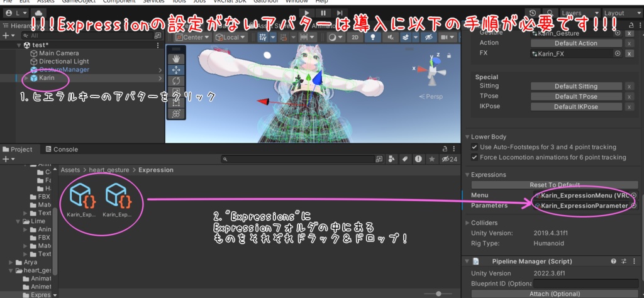Click the Default Sitting button

(x=576, y=86)
